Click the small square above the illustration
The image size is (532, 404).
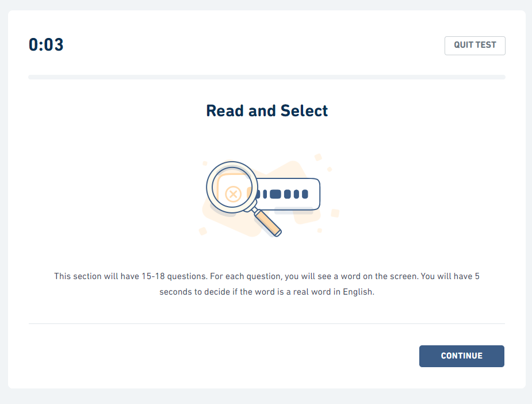point(318,157)
